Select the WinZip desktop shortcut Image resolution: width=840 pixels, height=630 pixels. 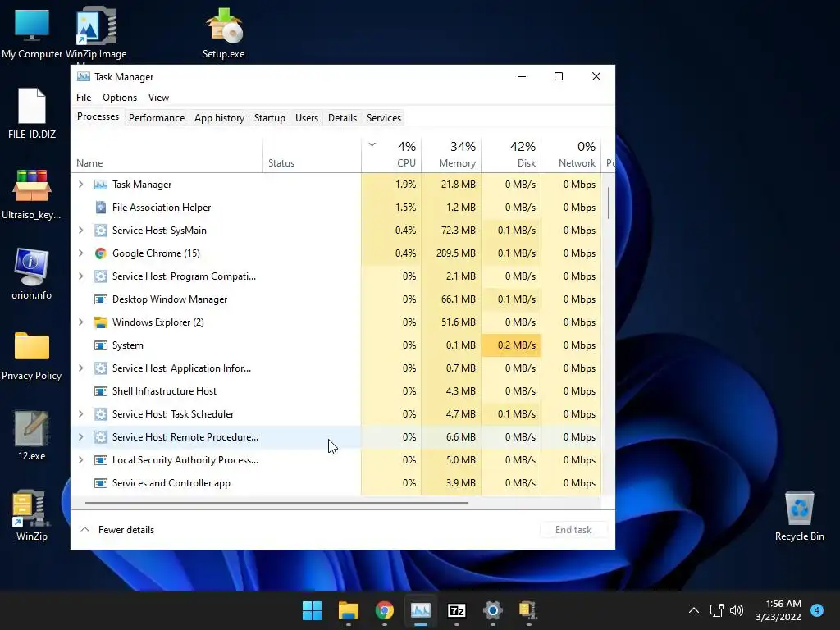pos(32,515)
